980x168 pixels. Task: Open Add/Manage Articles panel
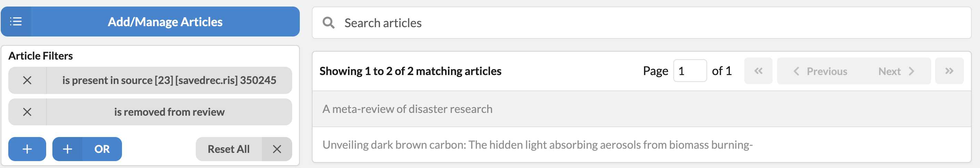(x=165, y=22)
